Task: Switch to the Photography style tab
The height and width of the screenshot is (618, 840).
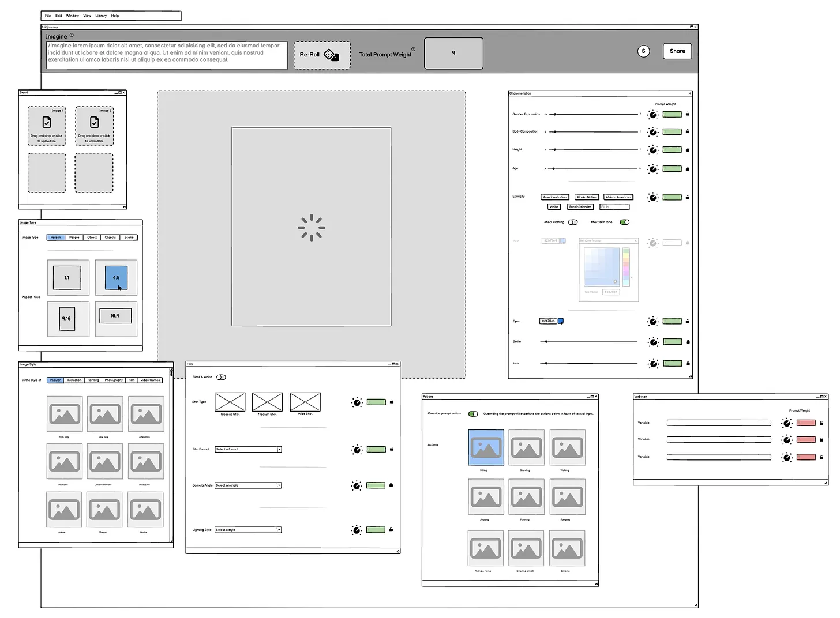Action: point(114,380)
